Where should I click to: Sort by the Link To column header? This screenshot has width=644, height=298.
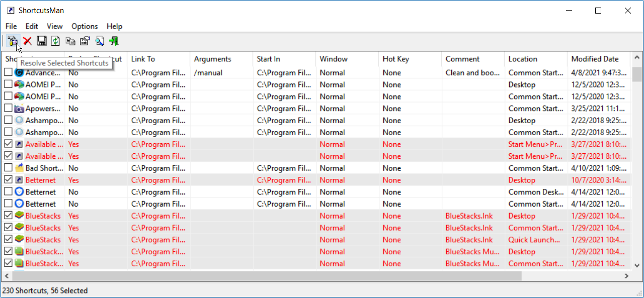coord(158,59)
